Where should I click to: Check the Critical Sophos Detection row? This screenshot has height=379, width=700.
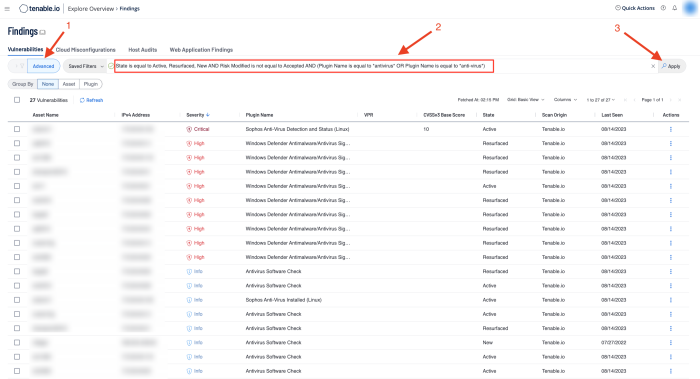(17, 129)
